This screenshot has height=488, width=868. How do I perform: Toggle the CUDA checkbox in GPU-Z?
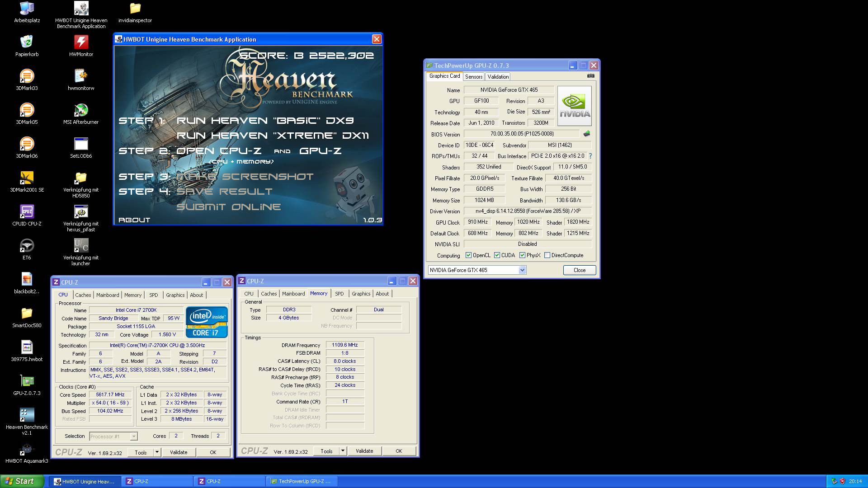click(x=497, y=255)
